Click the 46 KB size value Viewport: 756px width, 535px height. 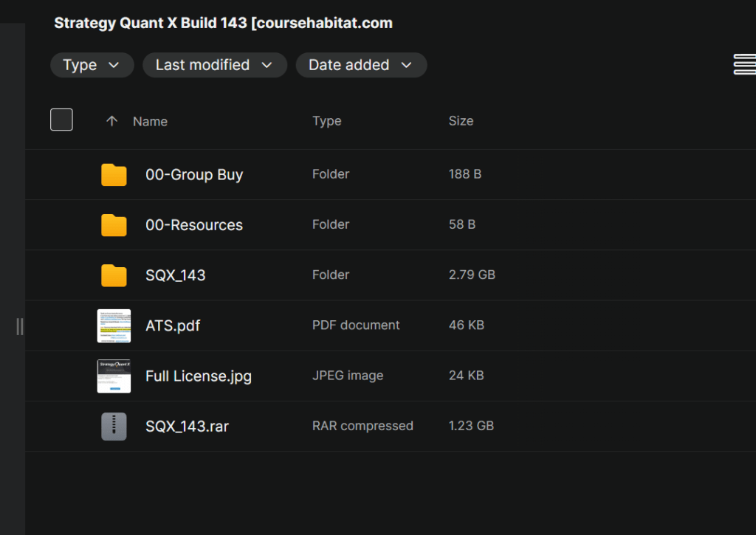467,325
